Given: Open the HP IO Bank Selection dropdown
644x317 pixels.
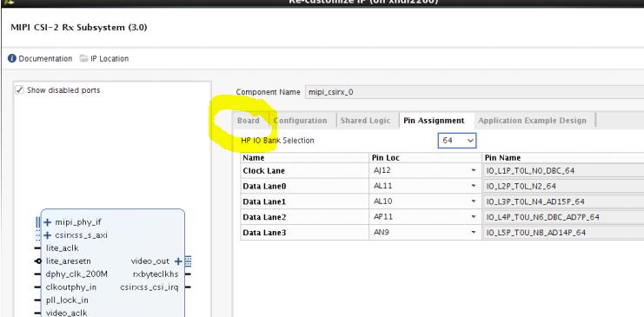Looking at the screenshot, I should click(457, 141).
